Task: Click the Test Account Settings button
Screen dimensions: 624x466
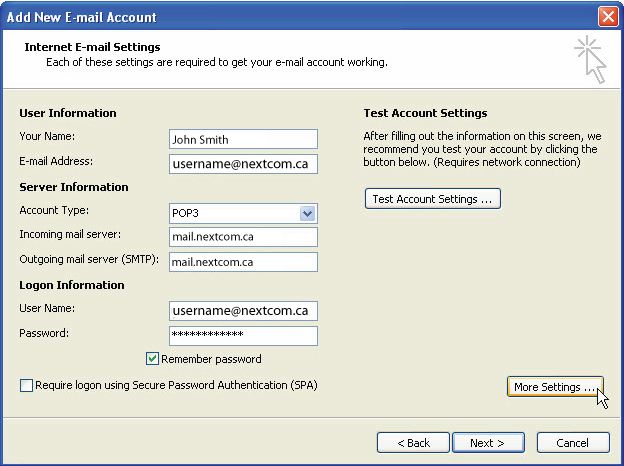Action: coord(432,199)
